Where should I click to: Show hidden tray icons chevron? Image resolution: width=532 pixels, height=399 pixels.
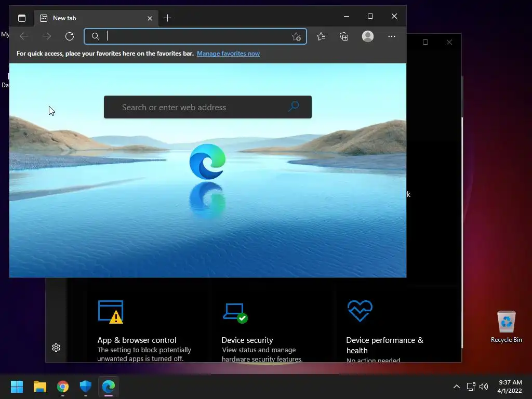pyautogui.click(x=457, y=387)
